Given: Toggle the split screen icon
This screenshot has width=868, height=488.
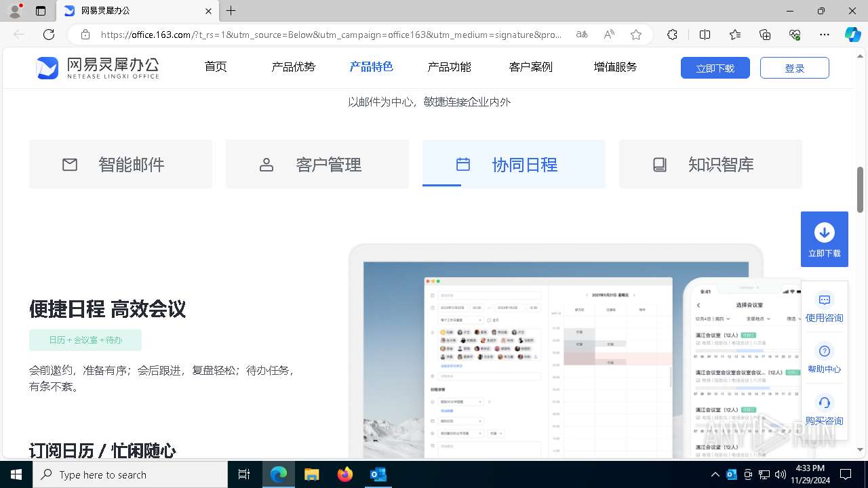Looking at the screenshot, I should click(x=705, y=35).
